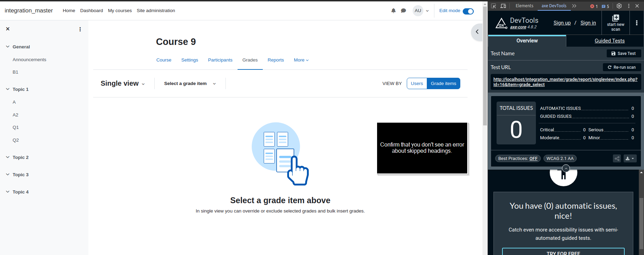This screenshot has height=255, width=644.
Task: Click the grade selection illustration
Action: click(280, 154)
